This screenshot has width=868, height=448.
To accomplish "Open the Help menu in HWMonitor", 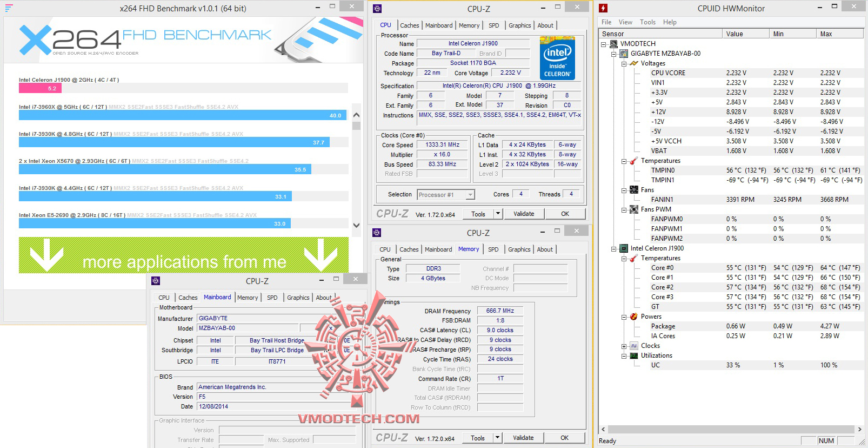I will (670, 22).
